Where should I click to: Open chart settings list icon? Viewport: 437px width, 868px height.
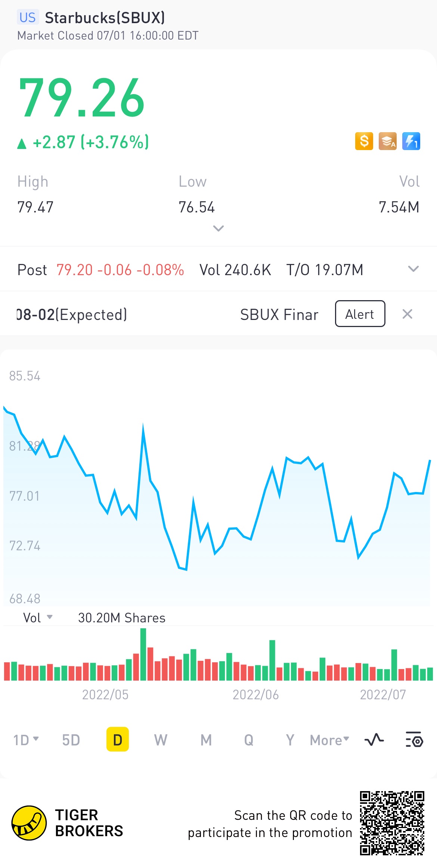[414, 740]
